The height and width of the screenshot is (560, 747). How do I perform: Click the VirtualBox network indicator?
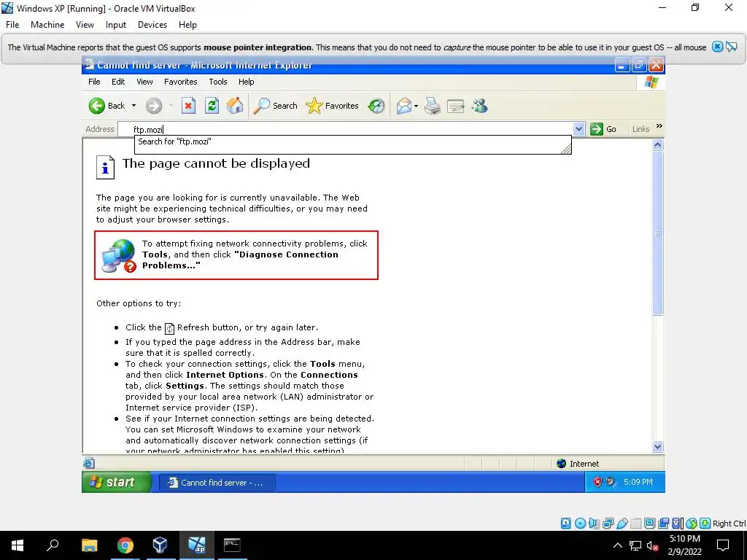click(608, 524)
